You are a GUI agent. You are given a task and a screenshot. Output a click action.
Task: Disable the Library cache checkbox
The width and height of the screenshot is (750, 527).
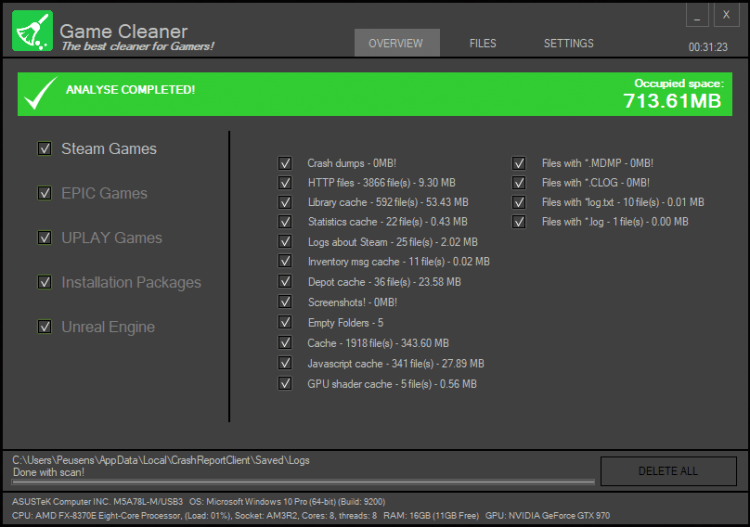click(x=285, y=202)
